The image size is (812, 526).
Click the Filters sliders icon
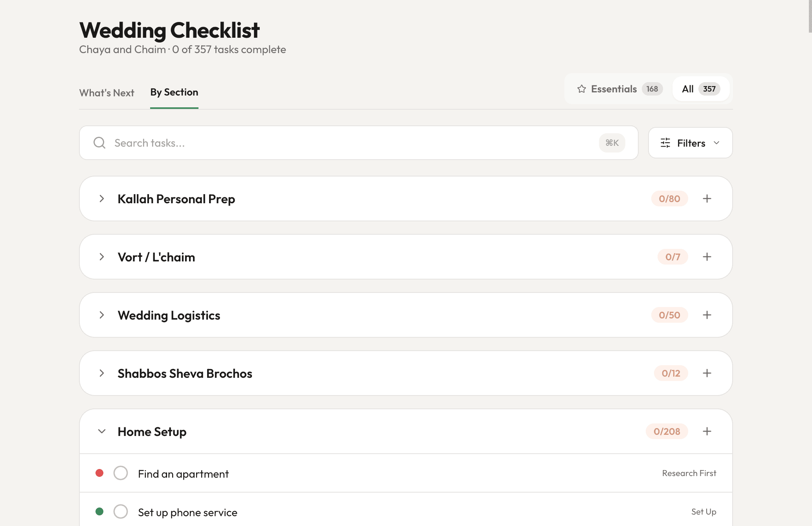click(x=665, y=143)
